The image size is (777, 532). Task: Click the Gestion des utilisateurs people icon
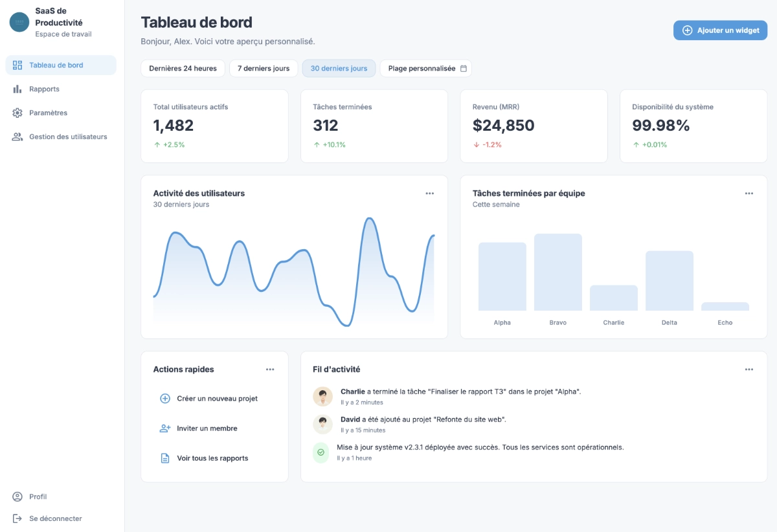pos(17,137)
